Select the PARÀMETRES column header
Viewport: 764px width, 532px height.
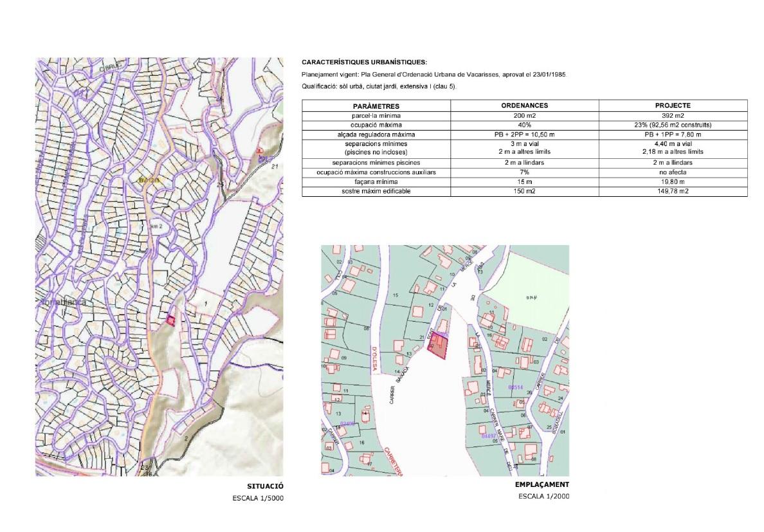(x=376, y=105)
